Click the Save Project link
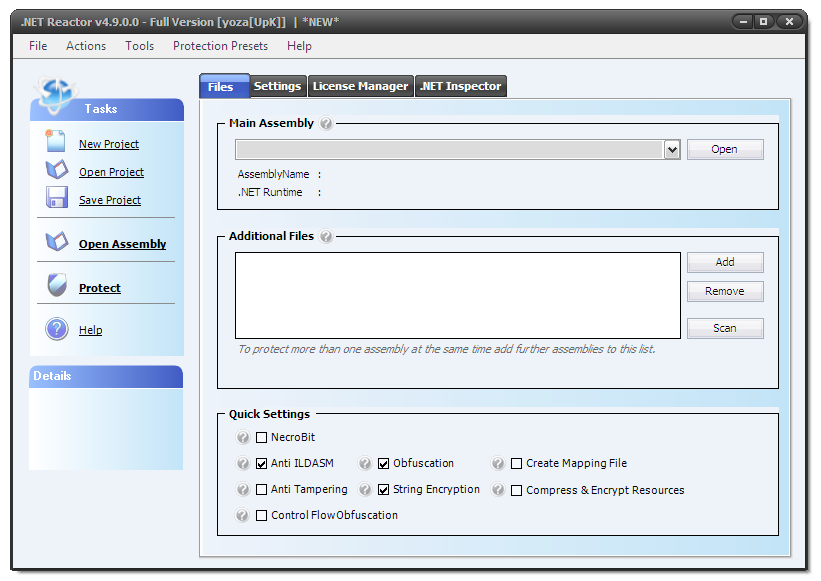 (110, 200)
